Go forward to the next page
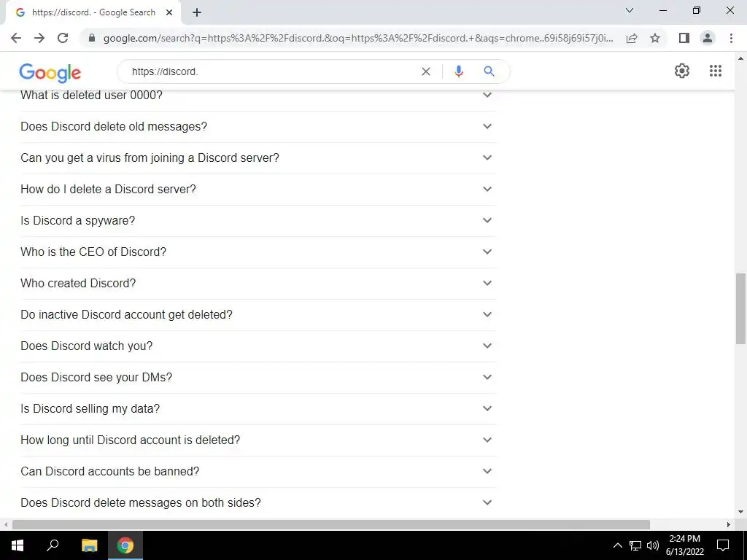Viewport: 747px width, 560px height. tap(39, 38)
